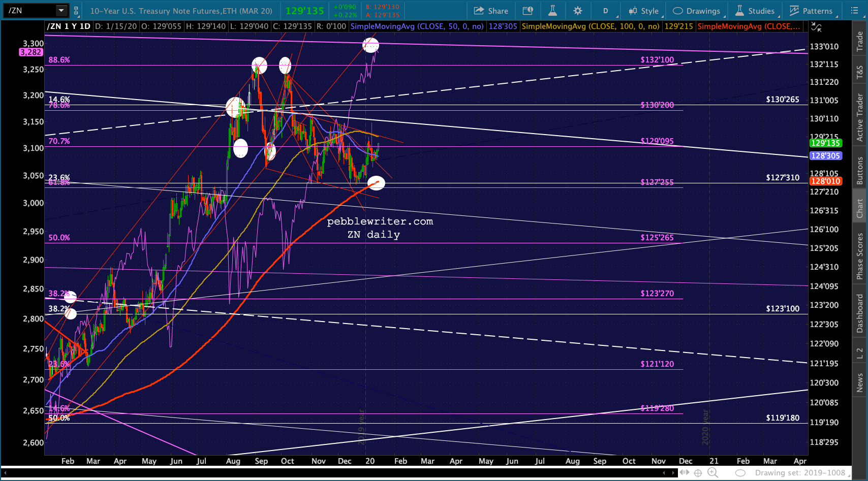This screenshot has width=868, height=481.
Task: Click the white $130'265 level label
Action: pyautogui.click(x=783, y=100)
